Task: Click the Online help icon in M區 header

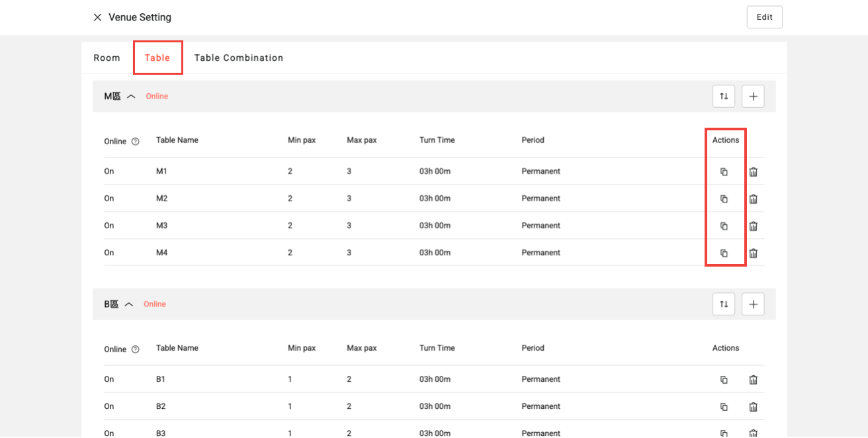Action: point(136,142)
